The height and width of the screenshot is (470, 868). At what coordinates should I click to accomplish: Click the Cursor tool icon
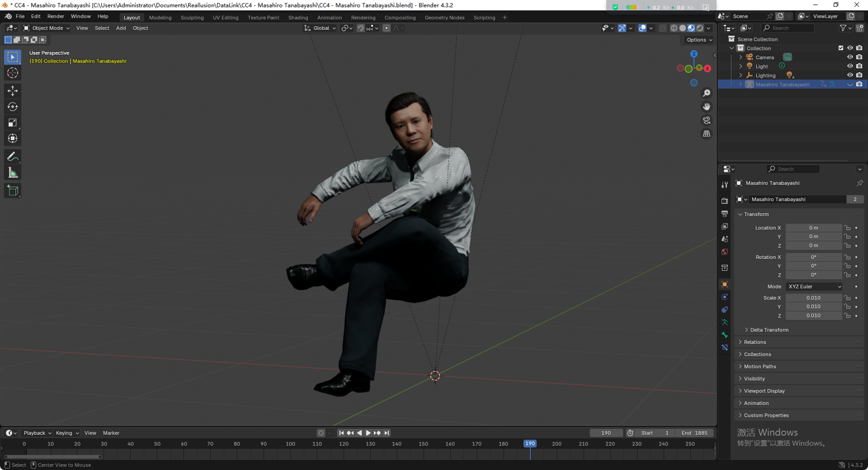tap(12, 73)
